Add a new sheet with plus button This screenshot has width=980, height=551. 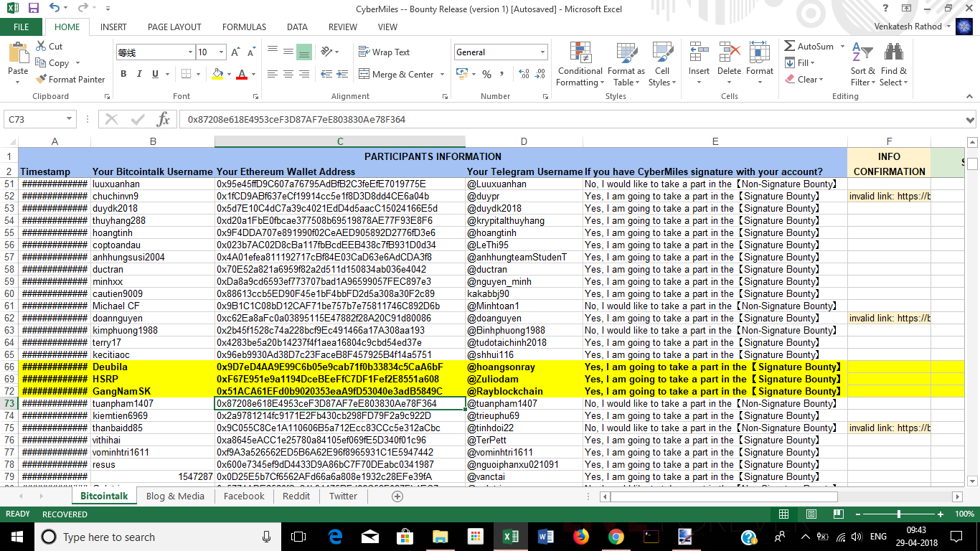[397, 496]
